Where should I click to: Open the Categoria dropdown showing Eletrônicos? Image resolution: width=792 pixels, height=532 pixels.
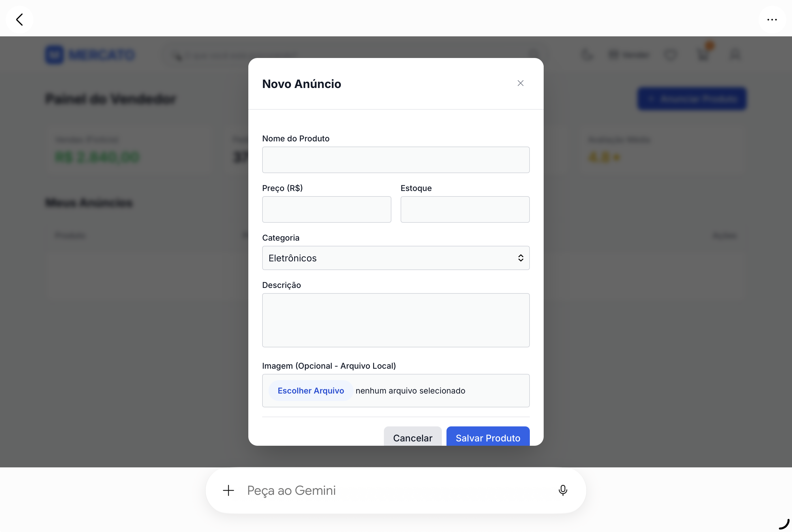point(395,258)
